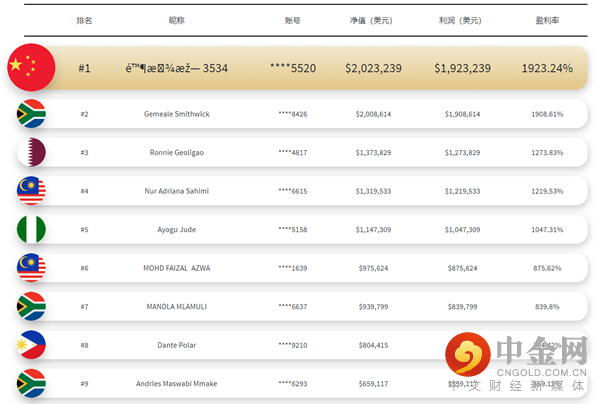Viewport: 602px width, 404px height.
Task: Select the name Ayogu Jude
Action: [x=177, y=230]
